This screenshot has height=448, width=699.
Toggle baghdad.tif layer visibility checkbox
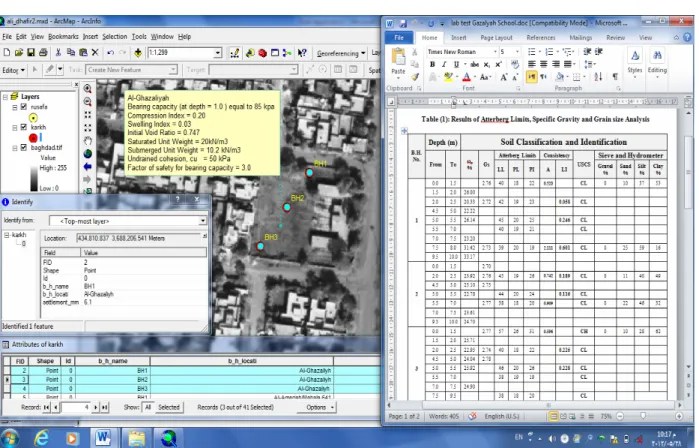click(x=24, y=147)
